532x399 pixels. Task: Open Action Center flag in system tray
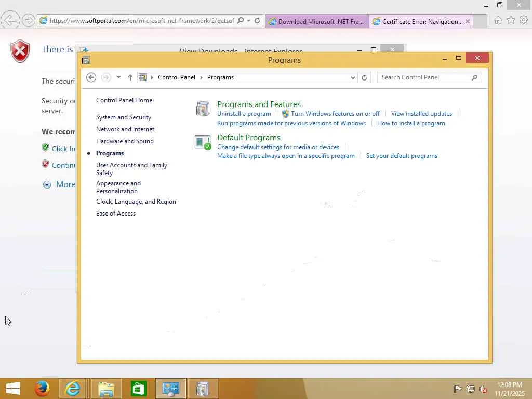click(458, 389)
